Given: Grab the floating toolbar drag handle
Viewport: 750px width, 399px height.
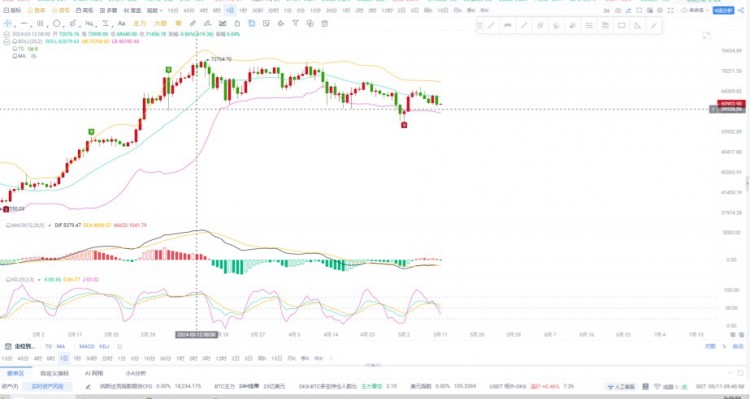Looking at the screenshot, I should (480, 25).
